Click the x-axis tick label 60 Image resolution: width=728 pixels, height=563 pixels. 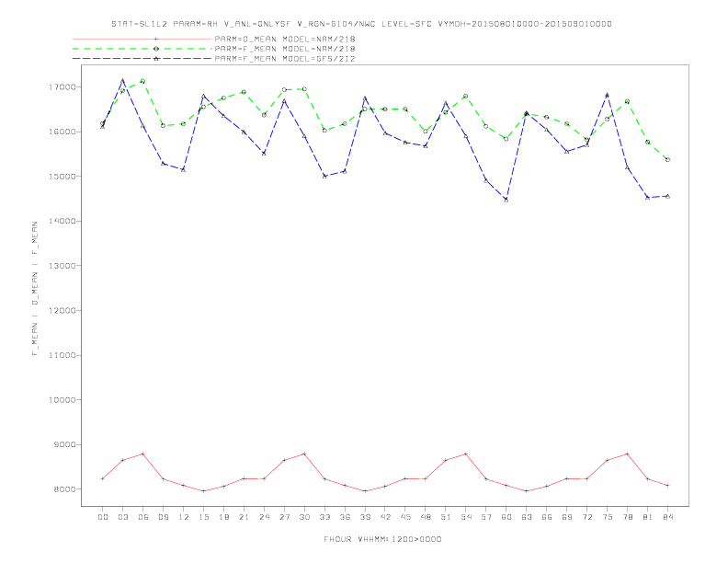506,517
